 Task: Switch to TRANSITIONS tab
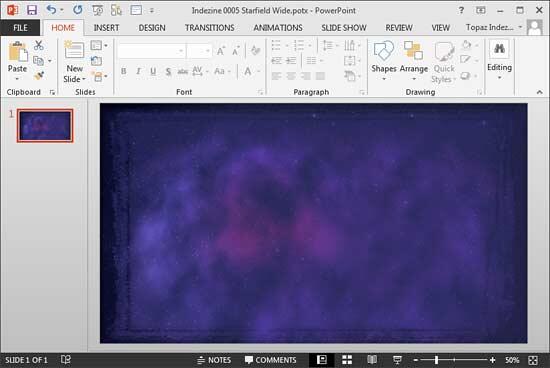(210, 28)
